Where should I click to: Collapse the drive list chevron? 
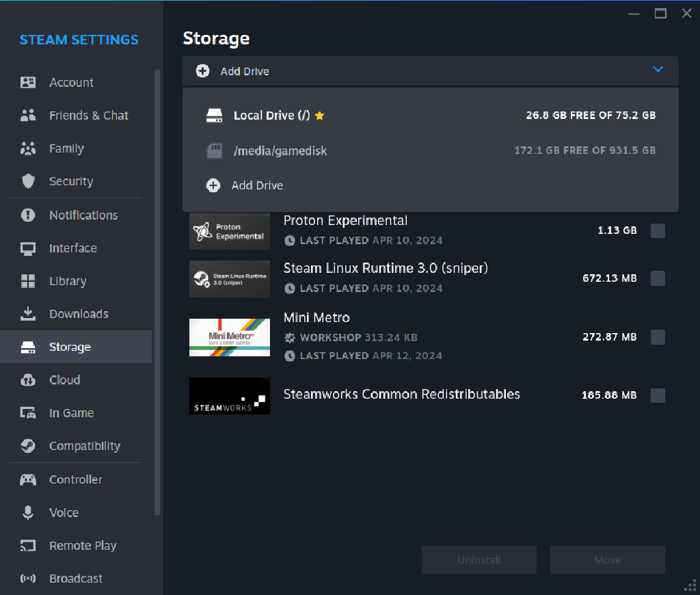[x=658, y=69]
